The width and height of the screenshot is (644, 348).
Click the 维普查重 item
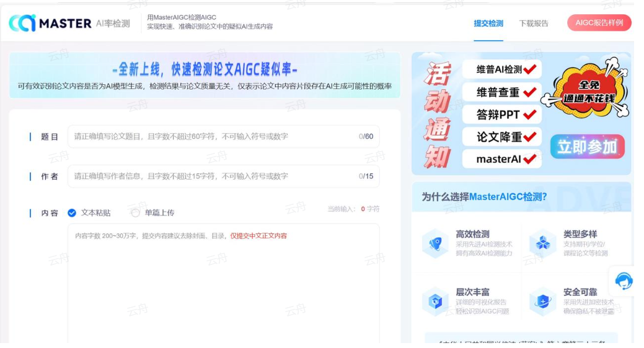(502, 92)
